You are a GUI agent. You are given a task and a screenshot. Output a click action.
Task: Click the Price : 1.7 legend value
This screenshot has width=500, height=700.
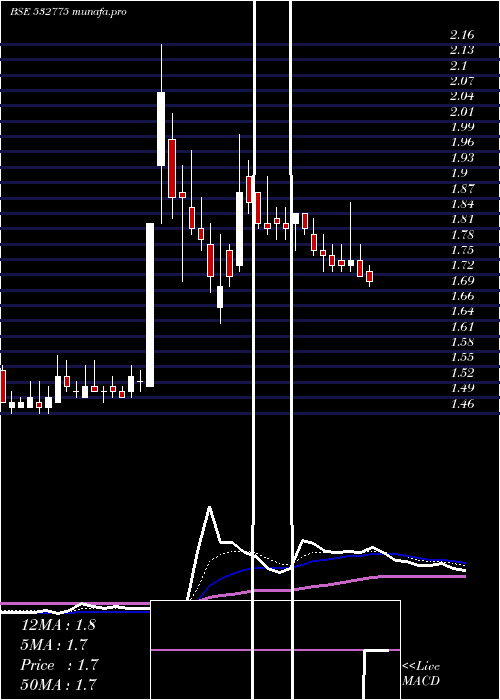(x=59, y=665)
